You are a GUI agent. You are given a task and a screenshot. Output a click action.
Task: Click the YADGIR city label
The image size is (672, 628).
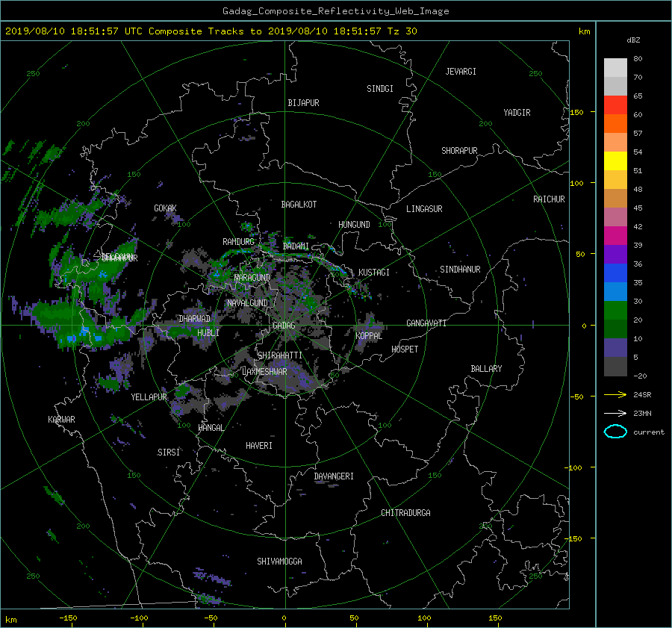[517, 113]
